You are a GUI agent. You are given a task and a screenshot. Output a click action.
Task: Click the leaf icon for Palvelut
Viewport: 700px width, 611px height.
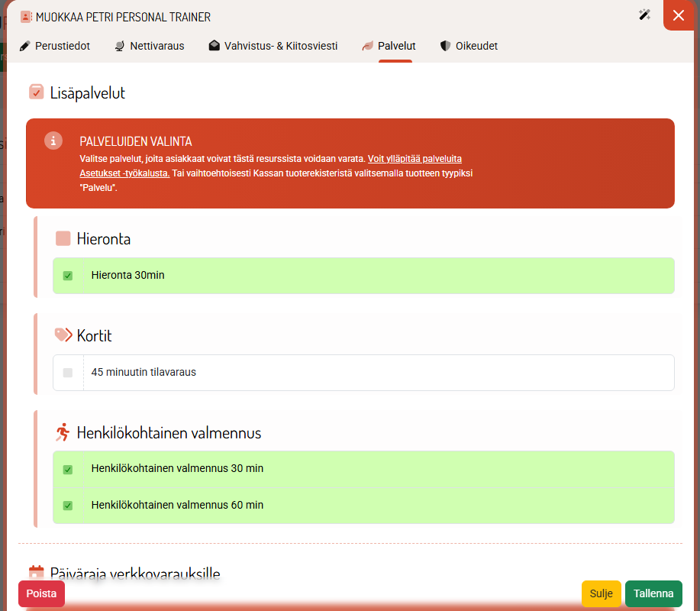click(367, 46)
